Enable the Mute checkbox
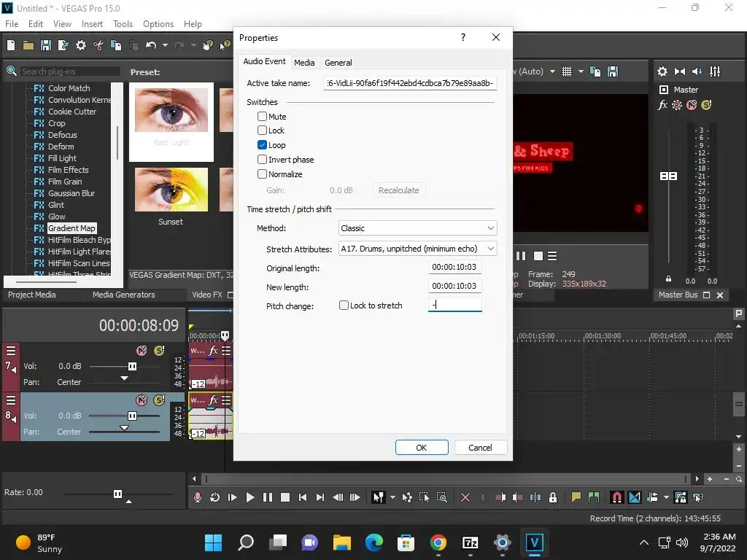 pos(262,116)
